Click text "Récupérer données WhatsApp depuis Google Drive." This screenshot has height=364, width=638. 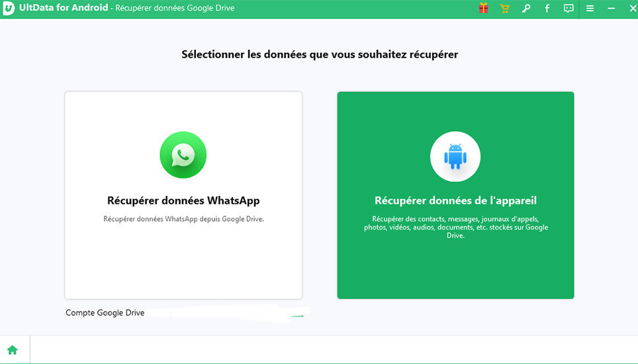(183, 219)
